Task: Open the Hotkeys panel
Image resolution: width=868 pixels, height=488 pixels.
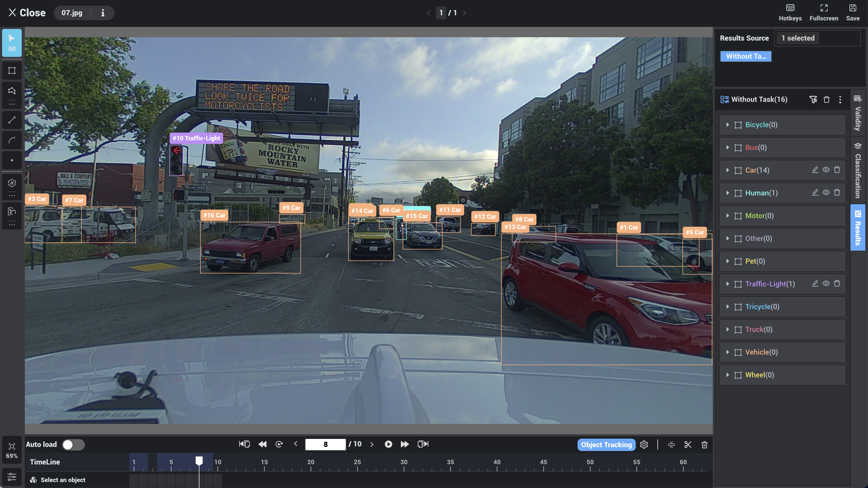Action: [x=790, y=13]
